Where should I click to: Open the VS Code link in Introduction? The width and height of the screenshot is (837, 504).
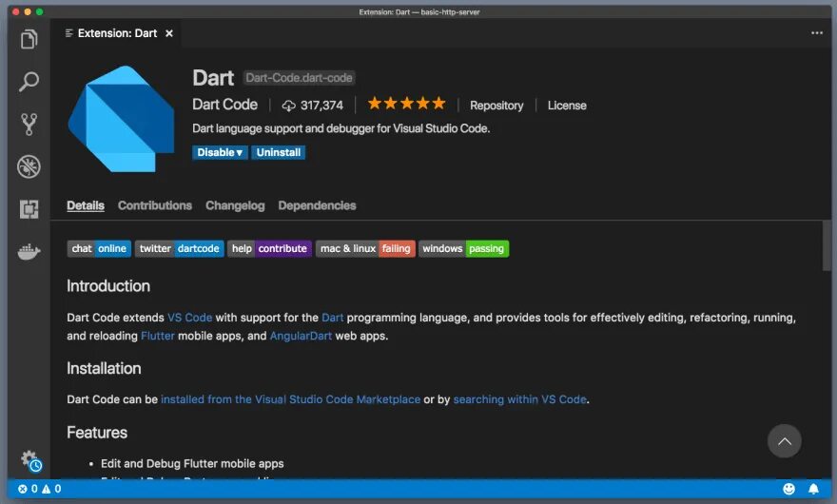pos(189,318)
